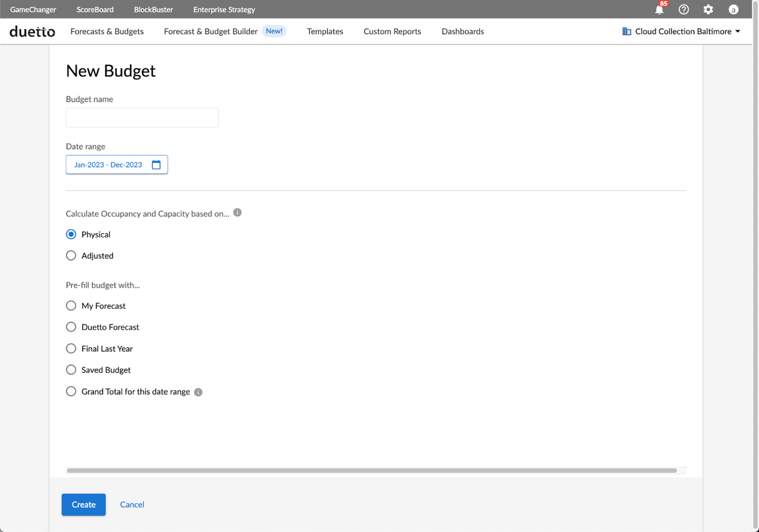Image resolution: width=759 pixels, height=532 pixels.
Task: Open Enterprise Strategy
Action: pos(224,9)
